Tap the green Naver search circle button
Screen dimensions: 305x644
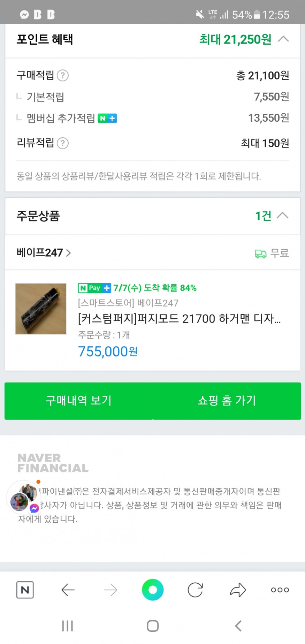point(153,590)
